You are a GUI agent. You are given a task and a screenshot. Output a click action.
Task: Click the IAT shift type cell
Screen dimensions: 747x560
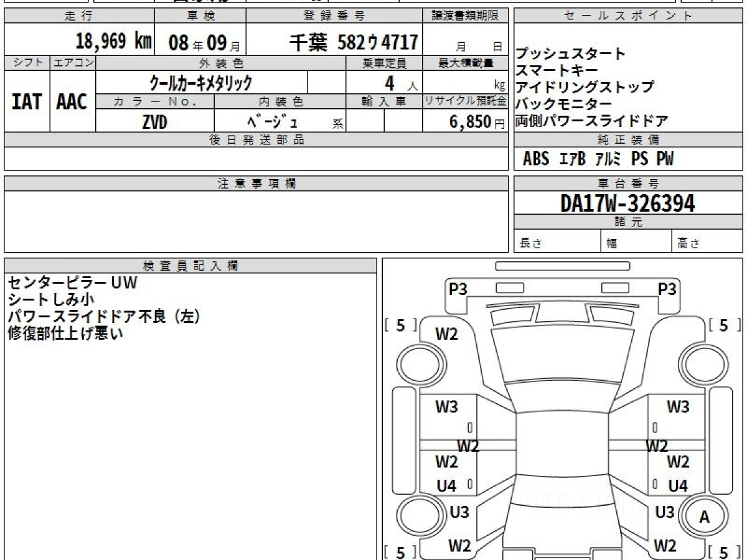[27, 101]
